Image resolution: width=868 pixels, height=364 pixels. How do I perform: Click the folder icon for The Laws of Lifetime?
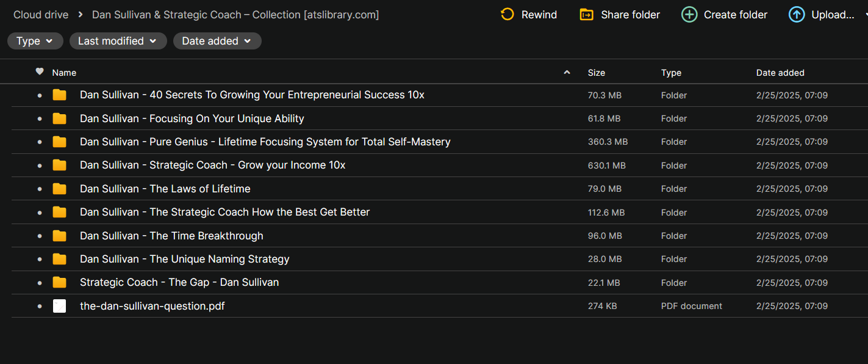pos(59,189)
